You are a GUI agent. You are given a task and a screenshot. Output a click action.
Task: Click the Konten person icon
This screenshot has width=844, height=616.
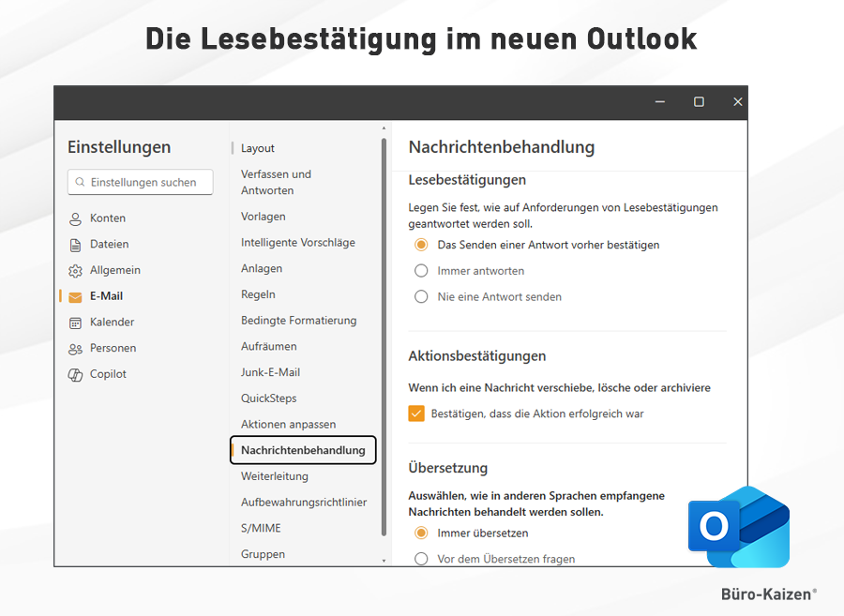click(75, 218)
